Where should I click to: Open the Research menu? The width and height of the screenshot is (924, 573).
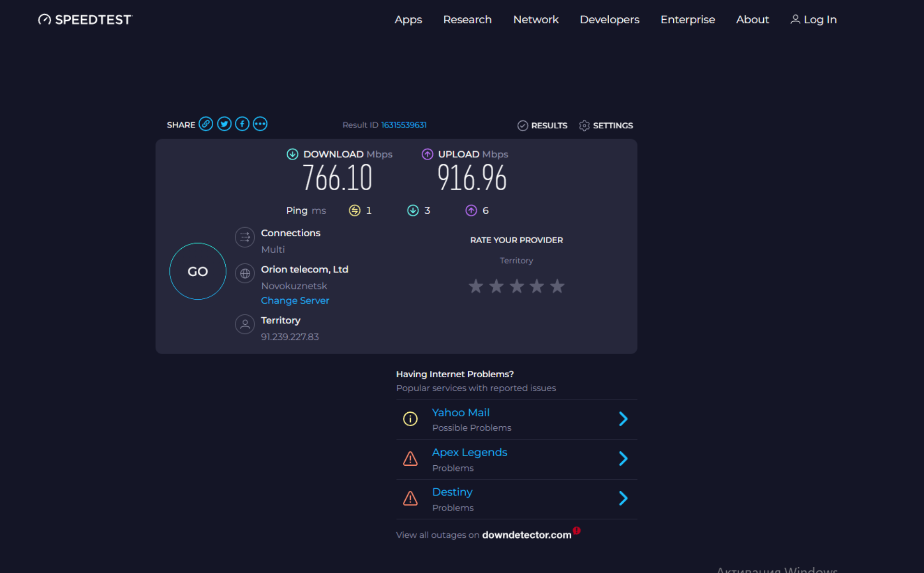coord(467,20)
